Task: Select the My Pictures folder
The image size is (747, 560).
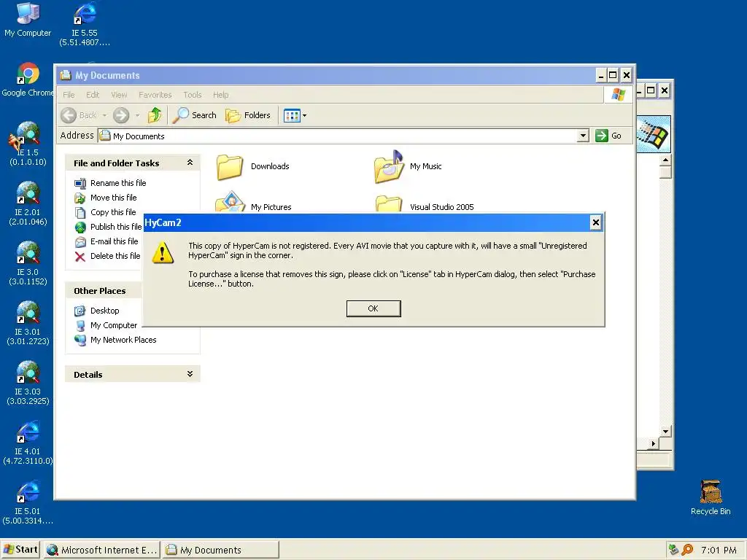Action: (x=253, y=203)
